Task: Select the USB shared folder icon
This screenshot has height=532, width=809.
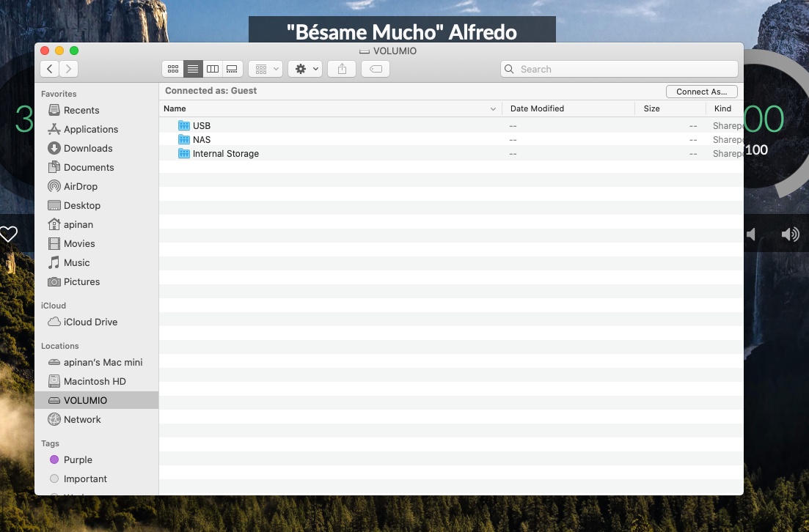Action: pos(184,126)
